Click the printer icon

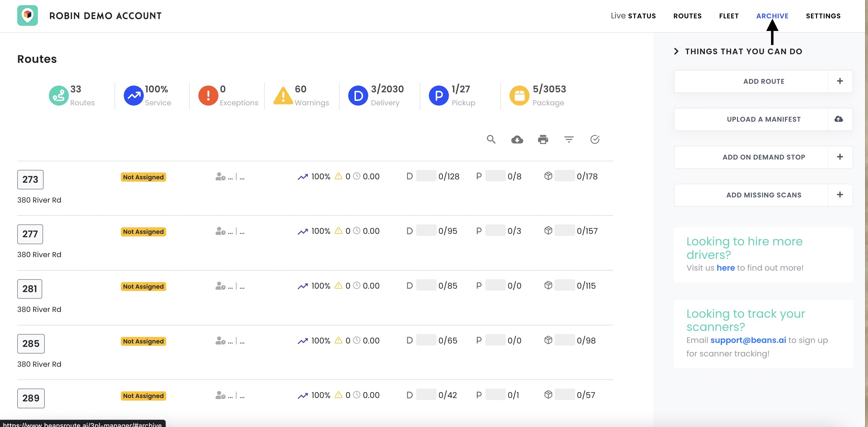pos(543,139)
